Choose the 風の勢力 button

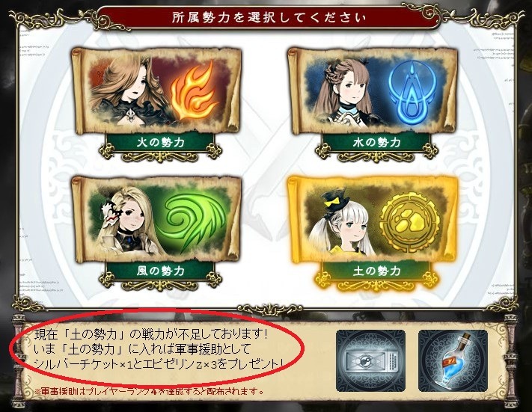coord(160,271)
